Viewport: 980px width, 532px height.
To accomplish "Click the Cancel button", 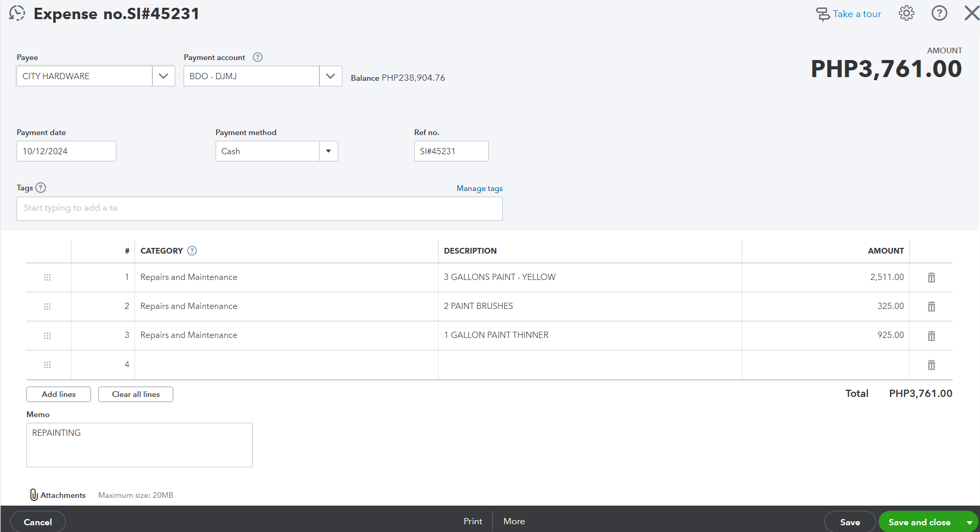I will [38, 522].
